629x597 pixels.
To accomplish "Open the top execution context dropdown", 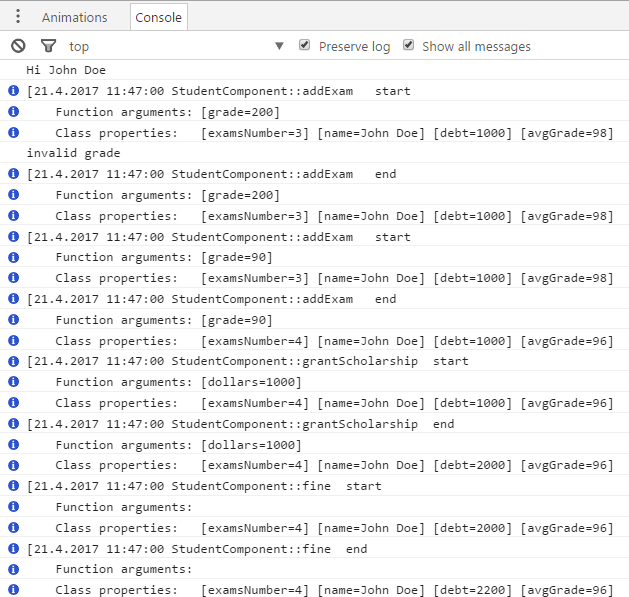I will [x=177, y=47].
